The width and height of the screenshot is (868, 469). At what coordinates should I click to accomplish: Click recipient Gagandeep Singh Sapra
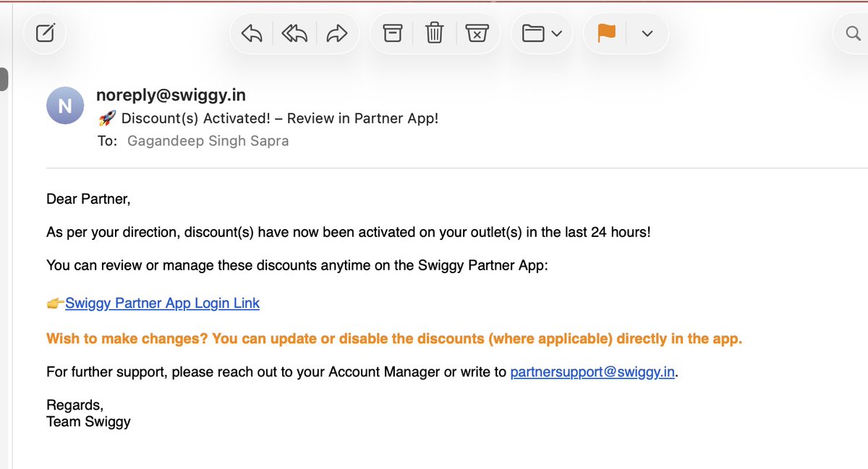click(x=208, y=141)
